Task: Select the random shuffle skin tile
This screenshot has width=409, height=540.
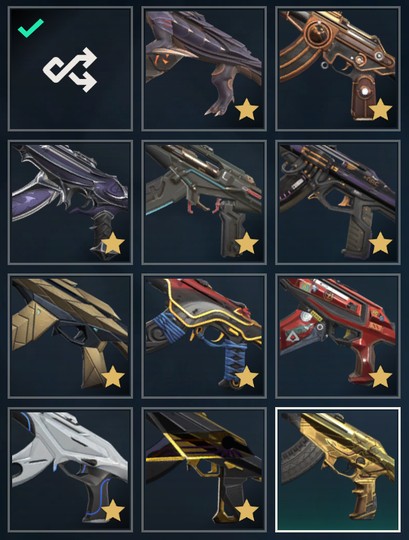Action: point(70,69)
